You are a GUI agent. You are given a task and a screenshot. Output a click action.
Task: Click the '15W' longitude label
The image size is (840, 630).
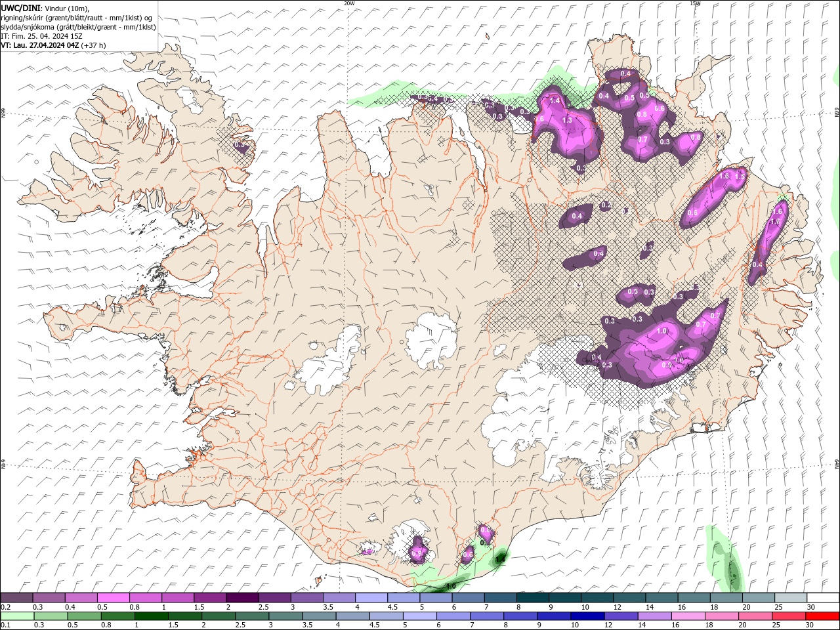pyautogui.click(x=695, y=3)
